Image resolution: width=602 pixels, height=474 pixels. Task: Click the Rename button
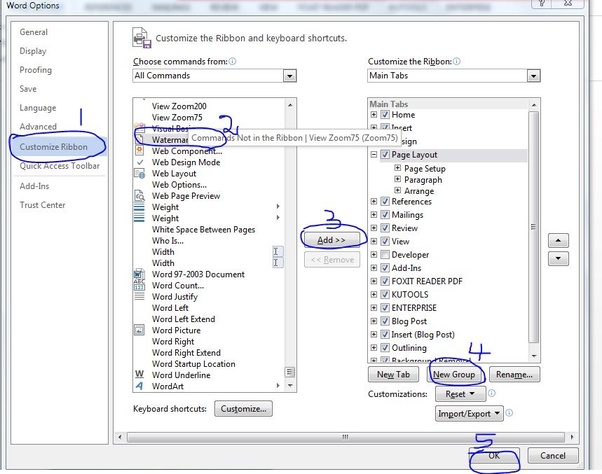[x=514, y=374]
